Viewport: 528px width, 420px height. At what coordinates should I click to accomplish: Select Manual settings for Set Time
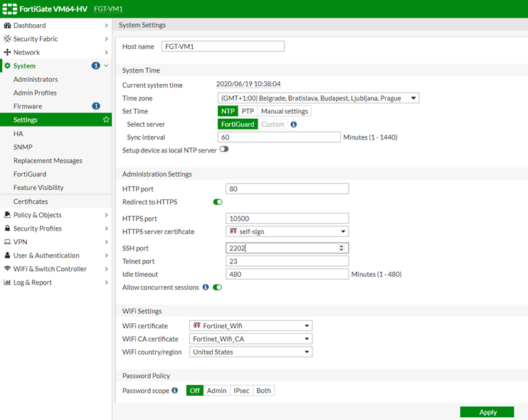tap(284, 111)
